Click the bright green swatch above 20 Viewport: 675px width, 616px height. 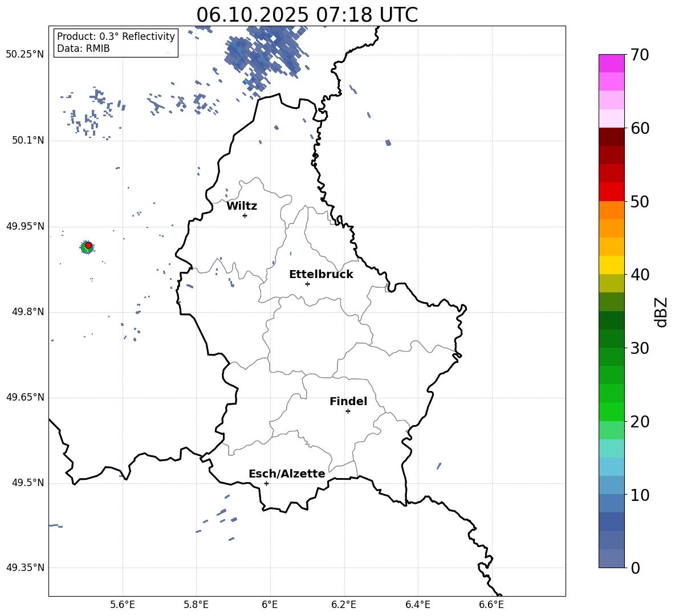coord(611,411)
